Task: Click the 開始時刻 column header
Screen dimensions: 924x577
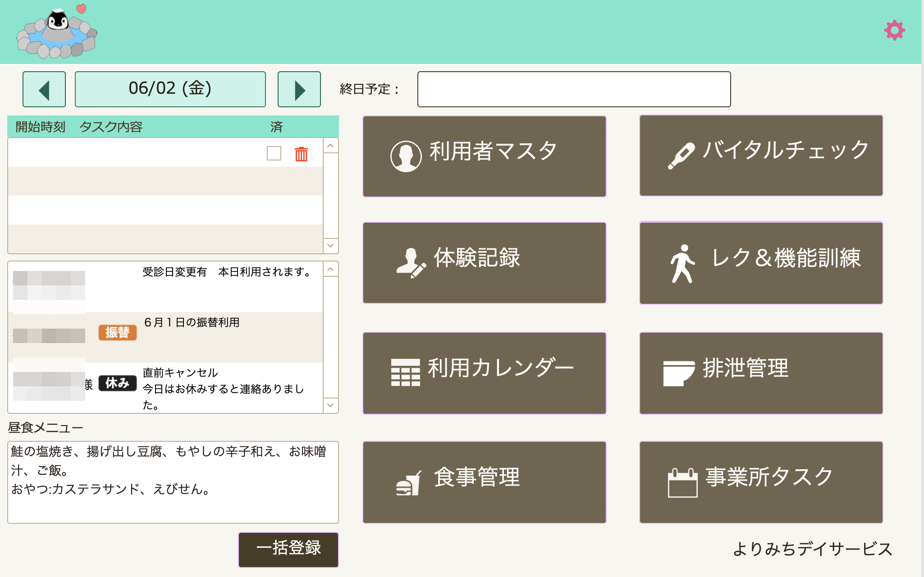Action: [x=41, y=127]
